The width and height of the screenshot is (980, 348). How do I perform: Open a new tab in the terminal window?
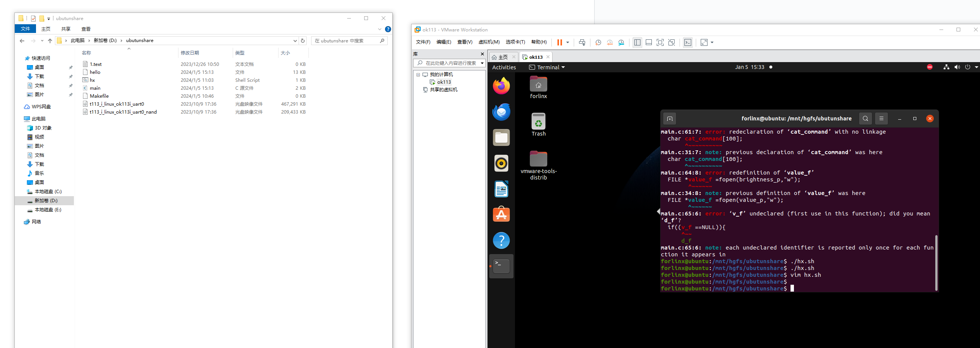click(x=670, y=119)
